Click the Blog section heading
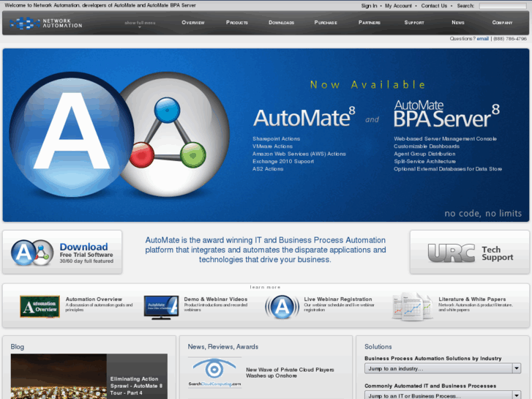Viewport: 532px width, 399px height. (18, 347)
